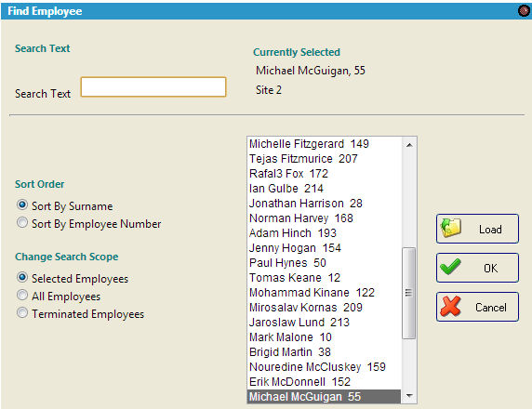532x409 pixels.
Task: Close dialog via round title bar icon
Action: 524,11
